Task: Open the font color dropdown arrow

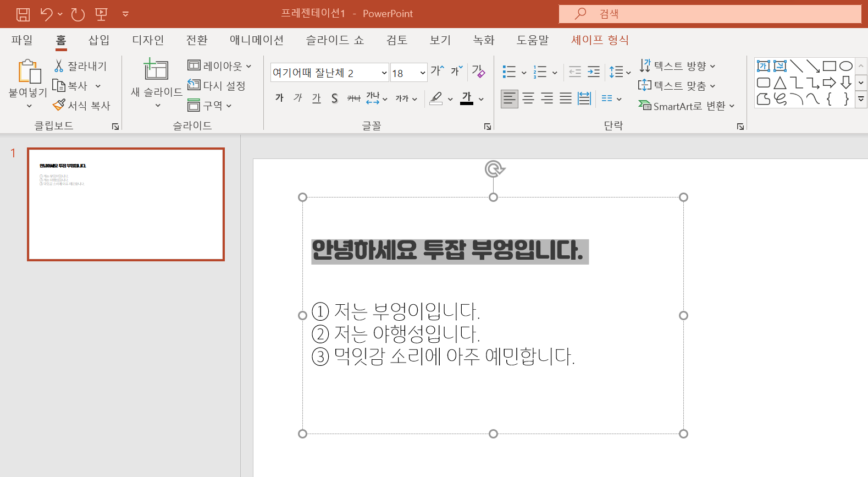Action: click(481, 99)
